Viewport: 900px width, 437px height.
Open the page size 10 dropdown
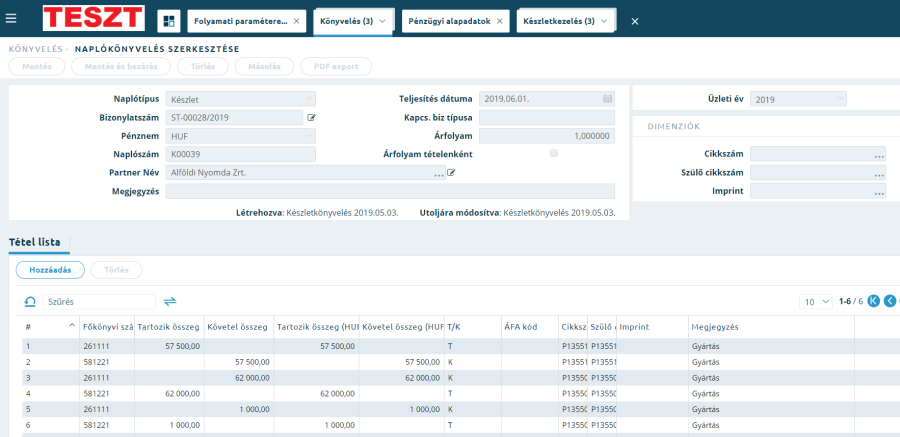coord(816,301)
